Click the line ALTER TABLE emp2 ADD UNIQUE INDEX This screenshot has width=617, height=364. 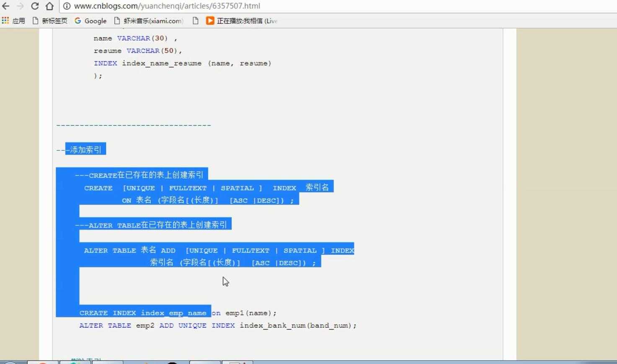[x=218, y=325]
